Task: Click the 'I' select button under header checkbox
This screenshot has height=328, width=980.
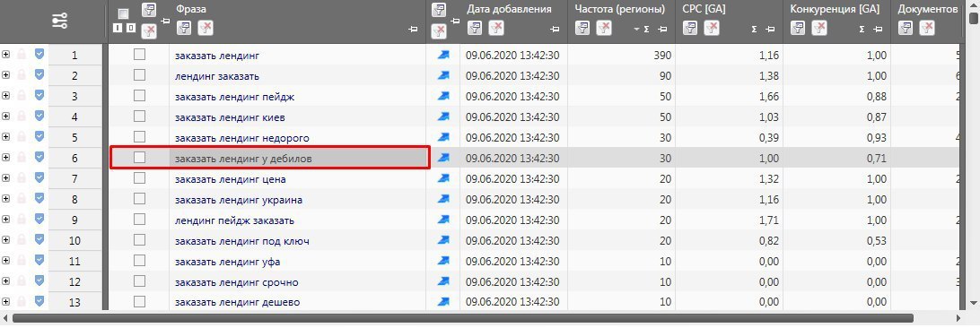Action: tap(117, 28)
